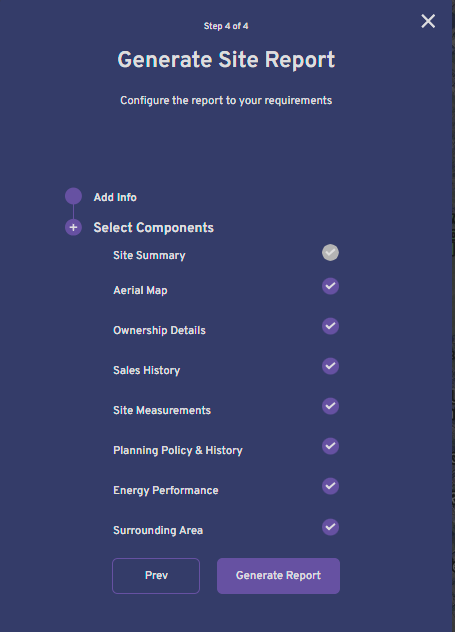
Task: Click the Generate Report button
Action: click(278, 576)
